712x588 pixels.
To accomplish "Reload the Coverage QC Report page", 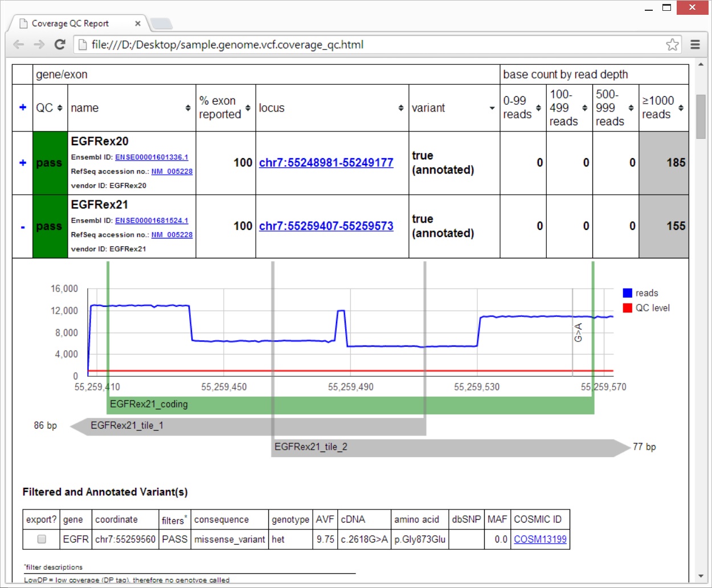I will coord(60,44).
